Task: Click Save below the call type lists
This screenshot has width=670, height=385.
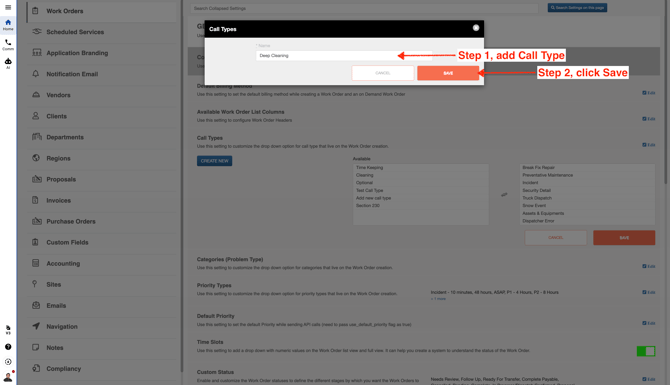Action: [x=624, y=238]
